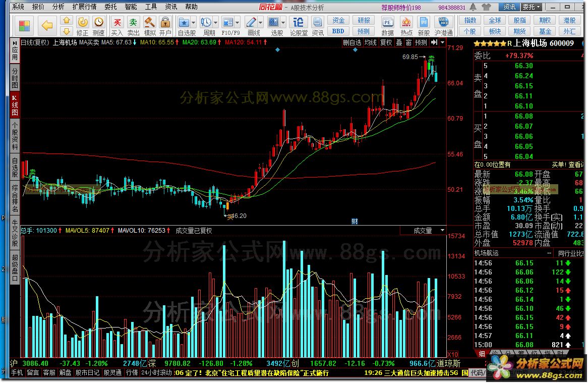Viewport: 588px width, 383px height.
Task: Click the colorful home grid icon
Action: coord(24,26)
